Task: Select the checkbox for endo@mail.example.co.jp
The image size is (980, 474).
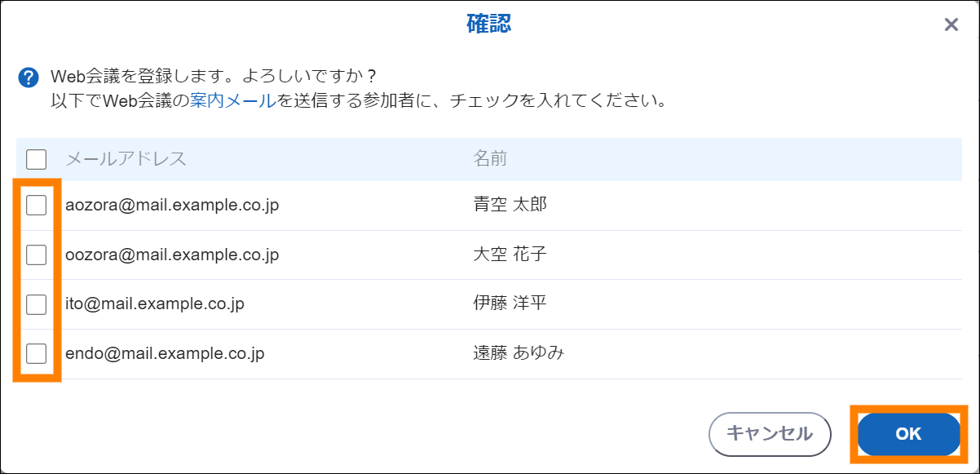Action: point(37,353)
